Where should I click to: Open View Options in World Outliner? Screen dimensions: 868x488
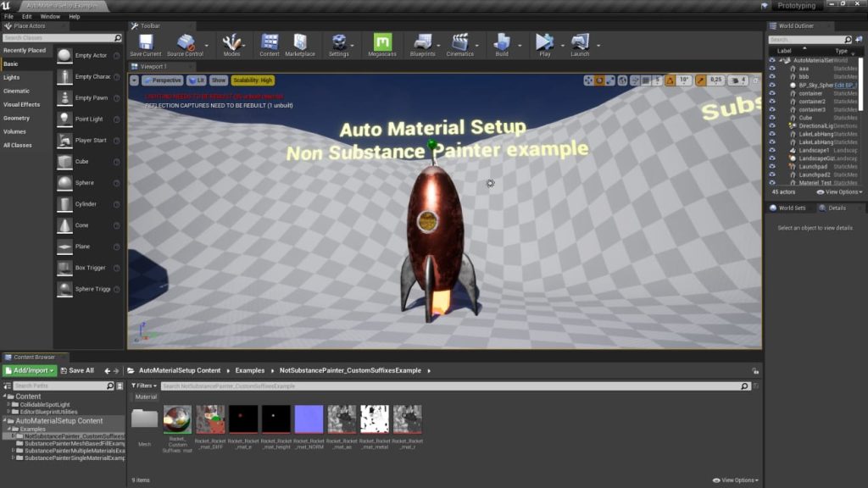pyautogui.click(x=839, y=192)
